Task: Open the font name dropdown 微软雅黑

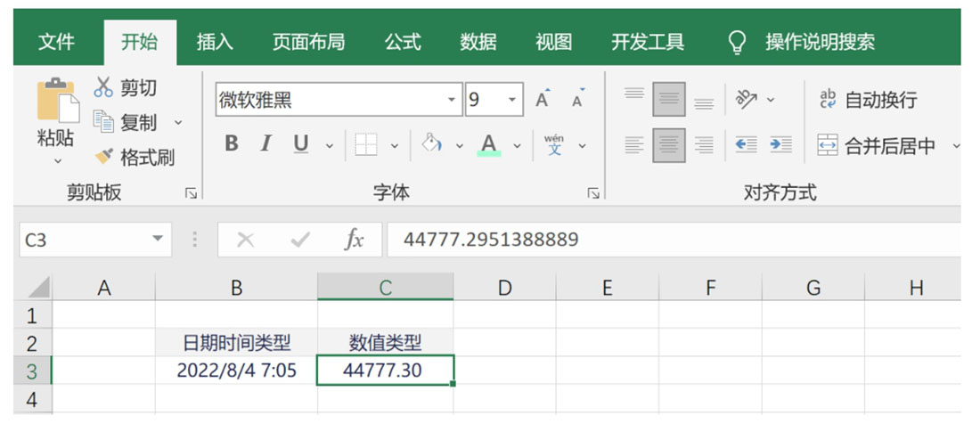Action: pyautogui.click(x=452, y=100)
